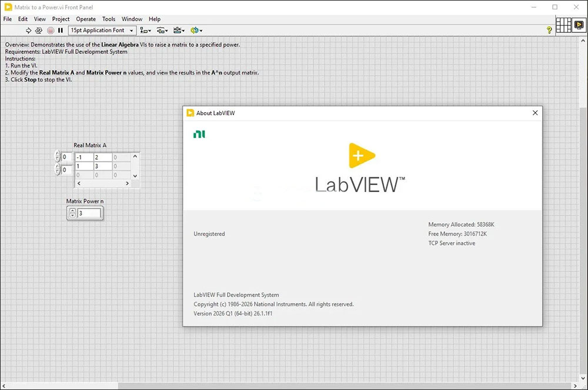
Task: Click Real Matrix A scroll right arrow
Action: pyautogui.click(x=127, y=183)
